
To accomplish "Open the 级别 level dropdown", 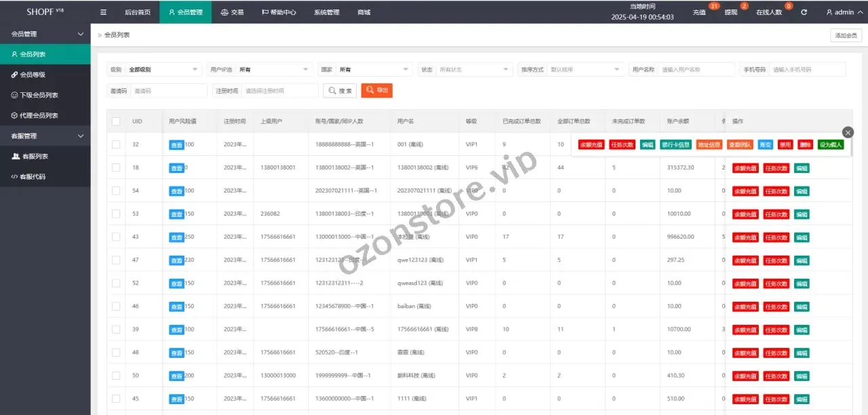I will [164, 69].
